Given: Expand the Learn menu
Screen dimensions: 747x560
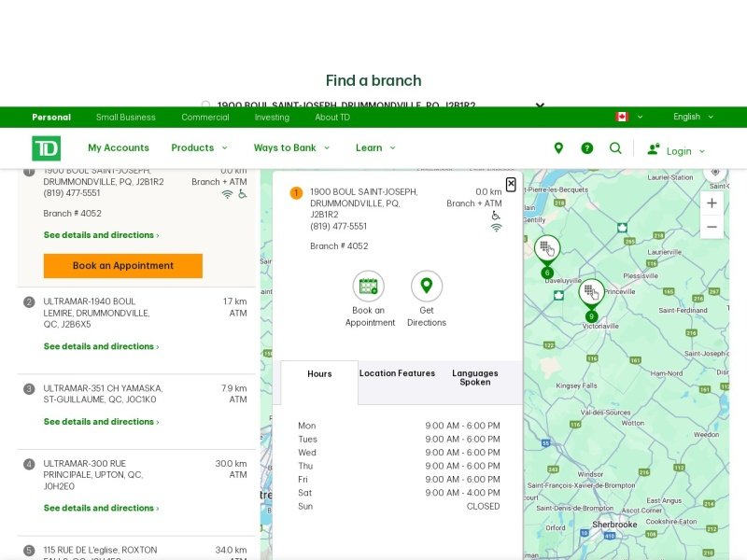Looking at the screenshot, I should pyautogui.click(x=375, y=147).
